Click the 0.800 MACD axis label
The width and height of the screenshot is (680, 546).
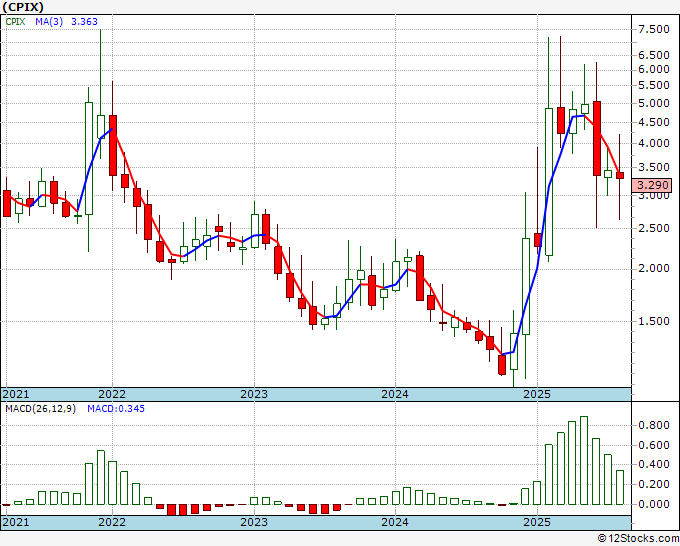pyautogui.click(x=654, y=425)
